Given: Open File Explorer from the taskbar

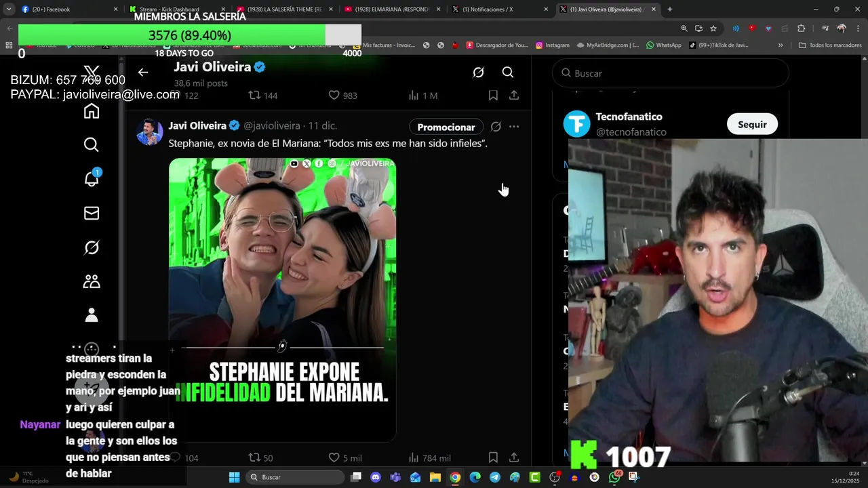Looking at the screenshot, I should [x=435, y=477].
